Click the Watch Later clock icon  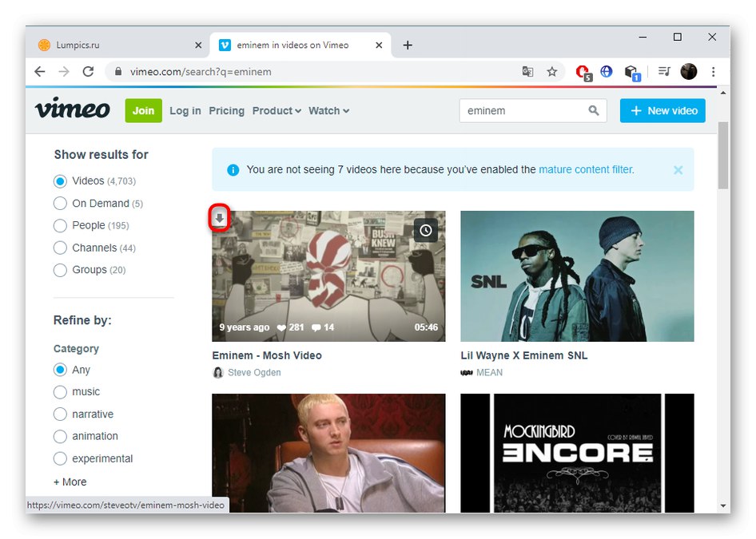426,230
